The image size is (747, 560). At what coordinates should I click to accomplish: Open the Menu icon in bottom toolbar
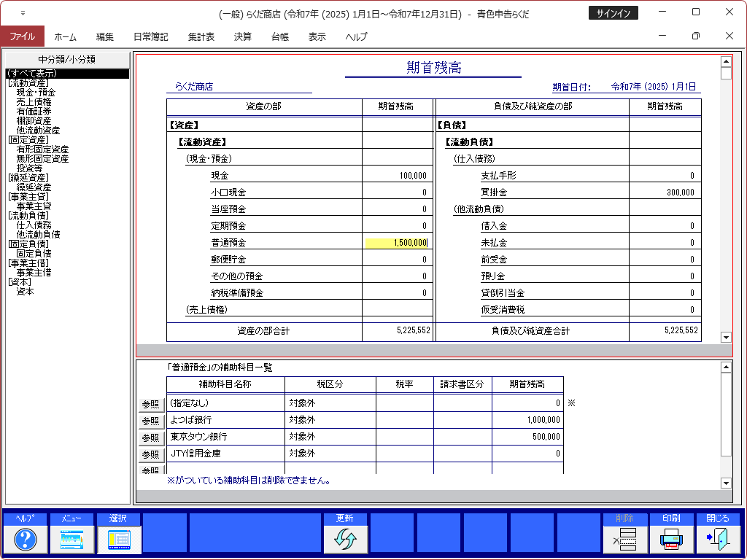71,539
